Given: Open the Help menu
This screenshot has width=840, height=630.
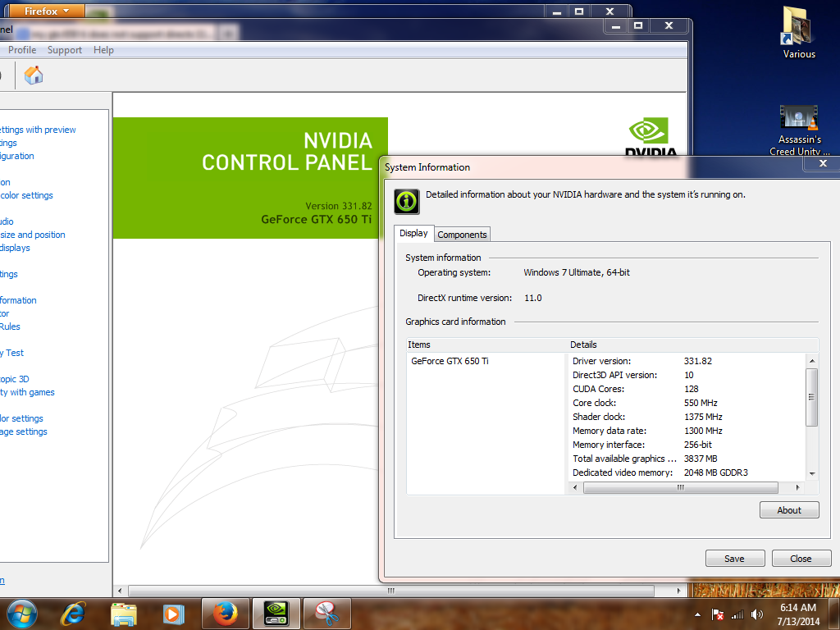Looking at the screenshot, I should [103, 50].
